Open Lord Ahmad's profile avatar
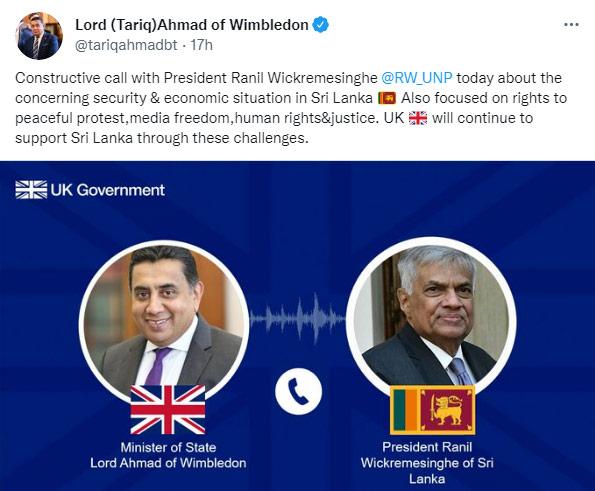The image size is (595, 491). 39,36
